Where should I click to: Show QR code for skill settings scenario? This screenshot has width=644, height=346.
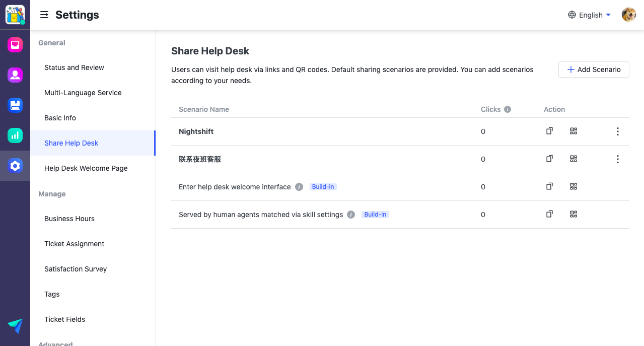(x=573, y=214)
